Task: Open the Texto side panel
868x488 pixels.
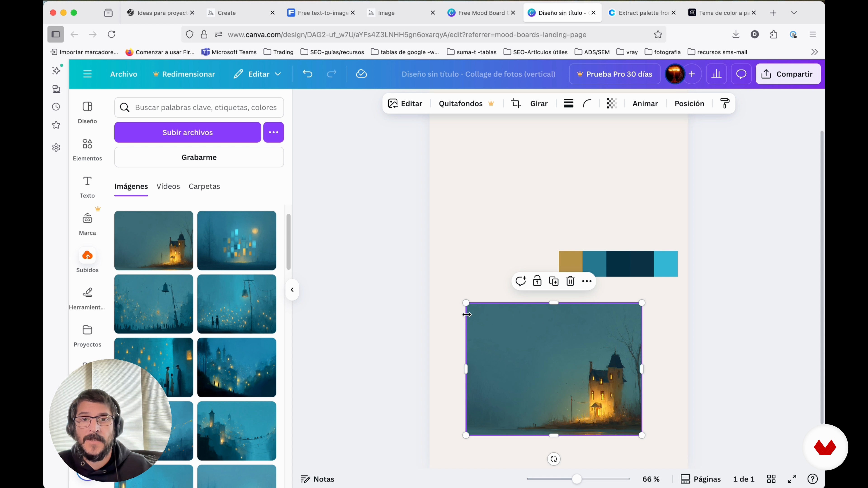Action: click(x=87, y=187)
